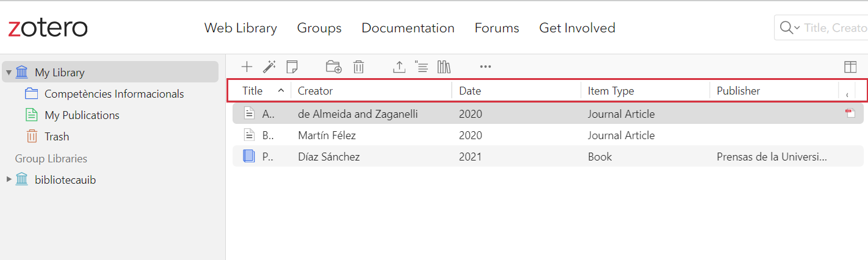Open the Web Library nav link
The width and height of the screenshot is (868, 260).
[x=241, y=28]
